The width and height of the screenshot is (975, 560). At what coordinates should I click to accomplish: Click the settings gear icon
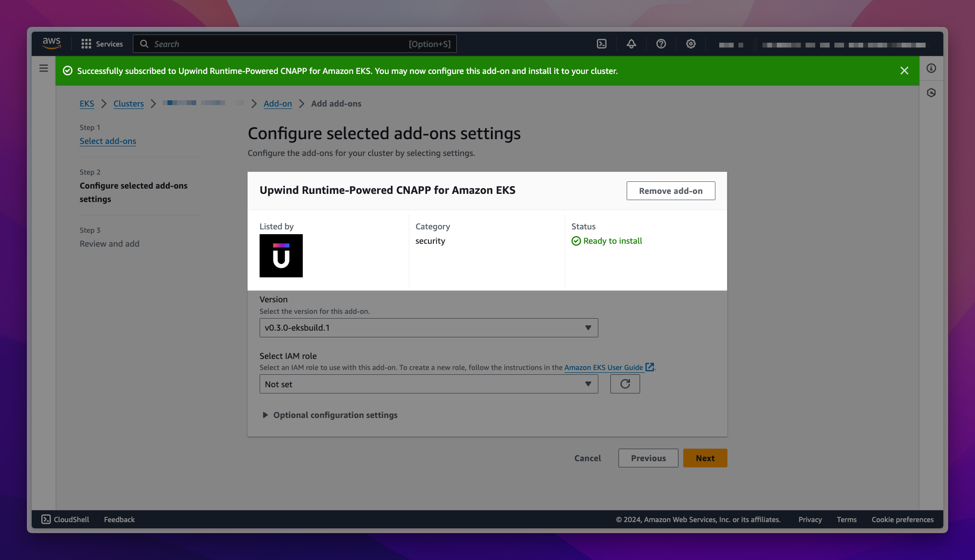[x=690, y=44]
